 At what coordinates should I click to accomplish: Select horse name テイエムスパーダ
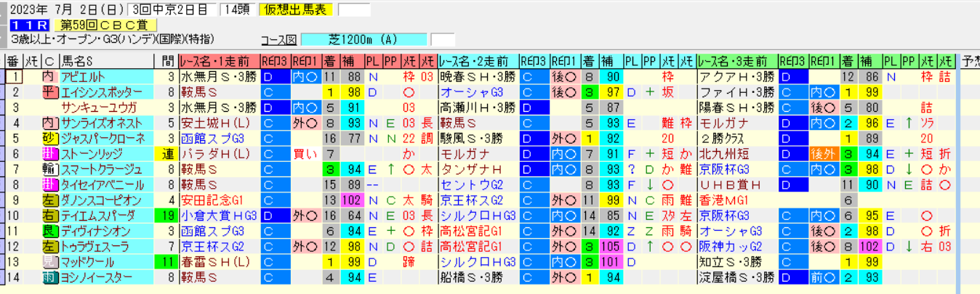pos(106,216)
